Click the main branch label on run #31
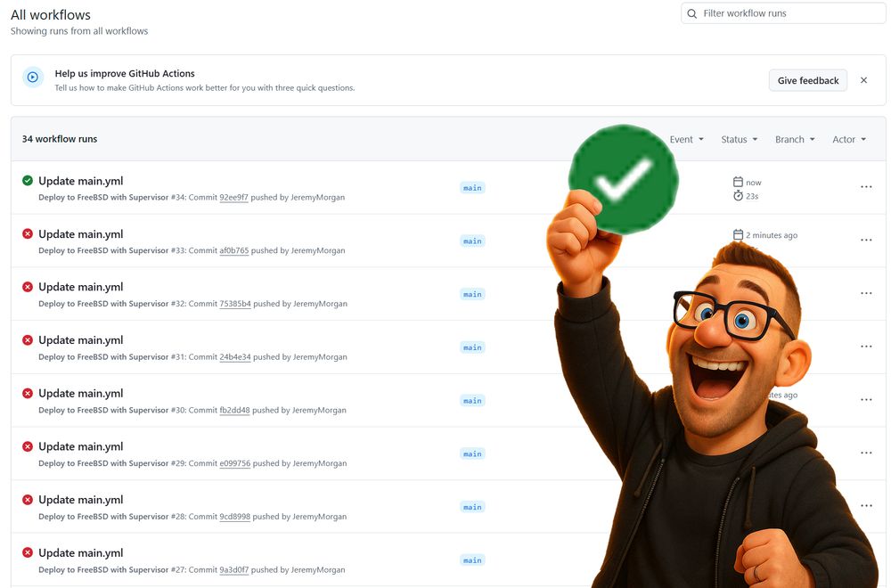The height and width of the screenshot is (588, 891). coord(472,347)
